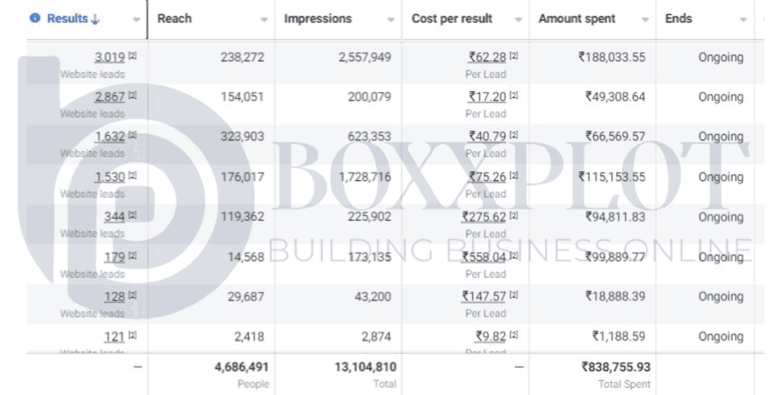Viewport: 768px width, 395px height.
Task: Click the ₹558.04 cost per lead
Action: [x=484, y=257]
